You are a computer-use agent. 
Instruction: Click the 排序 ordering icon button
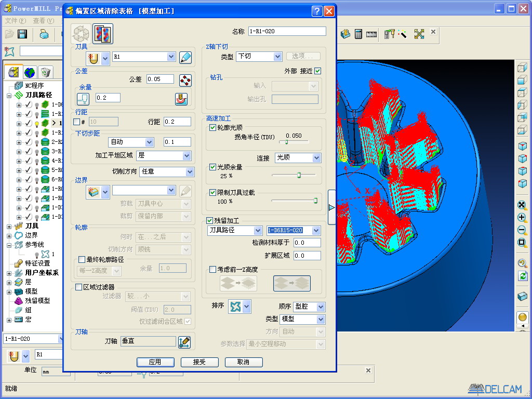tap(240, 307)
